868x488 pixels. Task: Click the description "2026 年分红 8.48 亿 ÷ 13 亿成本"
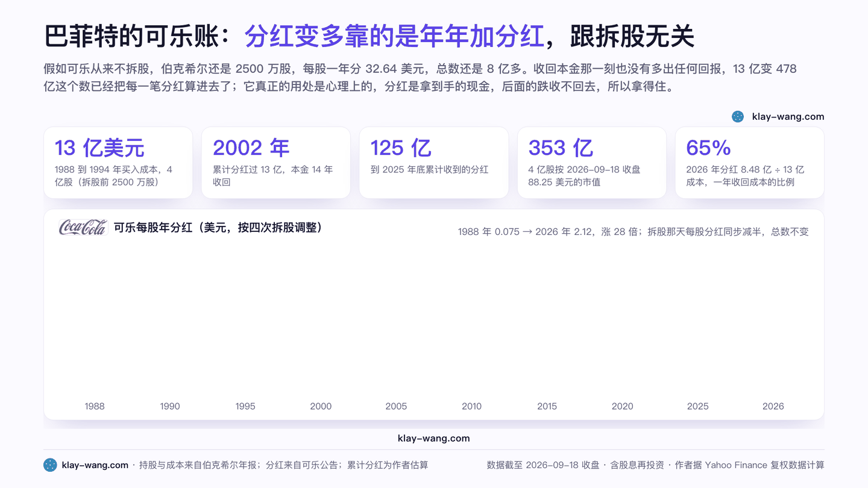tap(745, 176)
